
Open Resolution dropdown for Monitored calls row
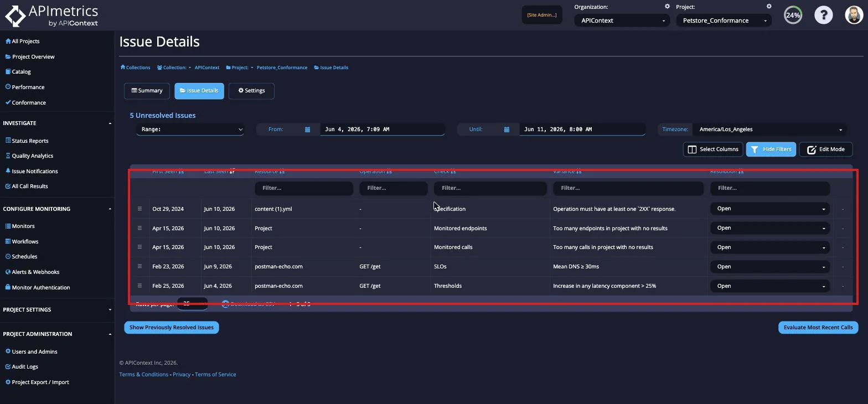pos(770,247)
